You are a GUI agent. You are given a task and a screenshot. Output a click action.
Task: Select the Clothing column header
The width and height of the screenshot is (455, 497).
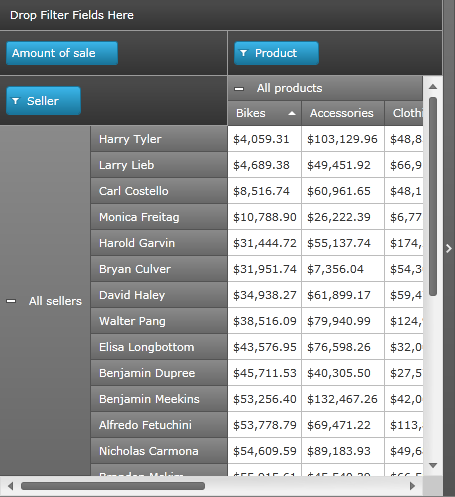[404, 113]
